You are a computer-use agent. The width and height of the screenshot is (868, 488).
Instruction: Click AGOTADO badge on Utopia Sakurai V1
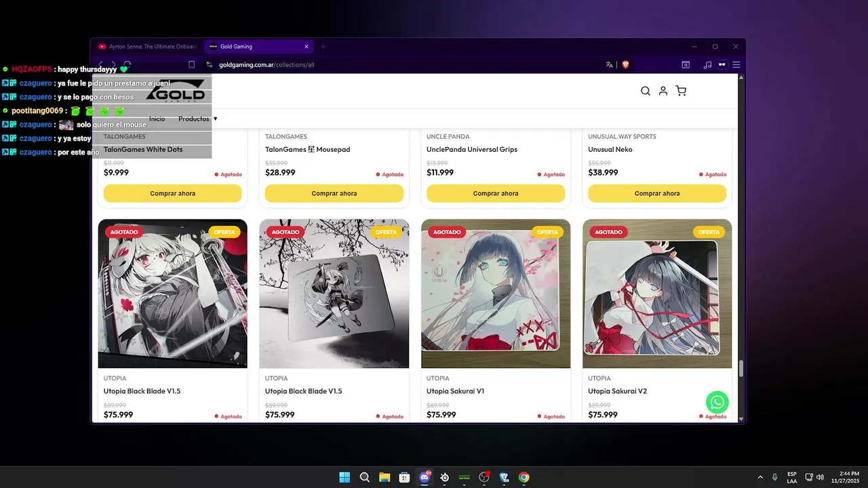point(447,232)
